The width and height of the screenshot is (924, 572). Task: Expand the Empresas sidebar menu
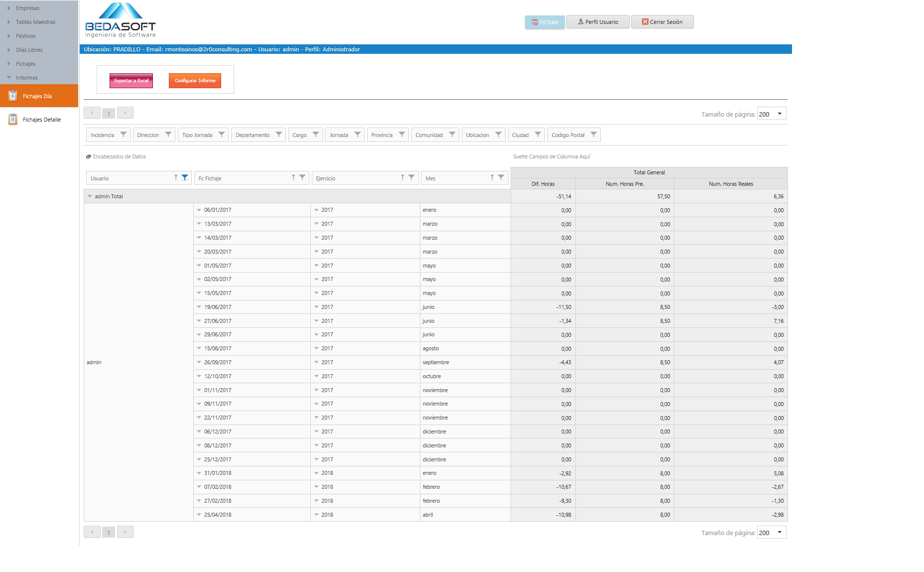click(9, 8)
